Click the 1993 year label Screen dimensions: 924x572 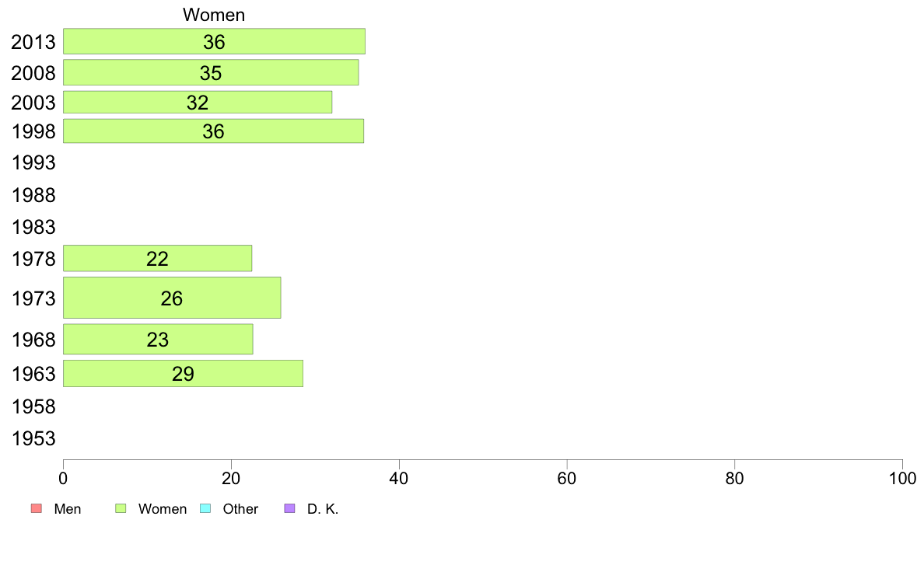tap(33, 162)
